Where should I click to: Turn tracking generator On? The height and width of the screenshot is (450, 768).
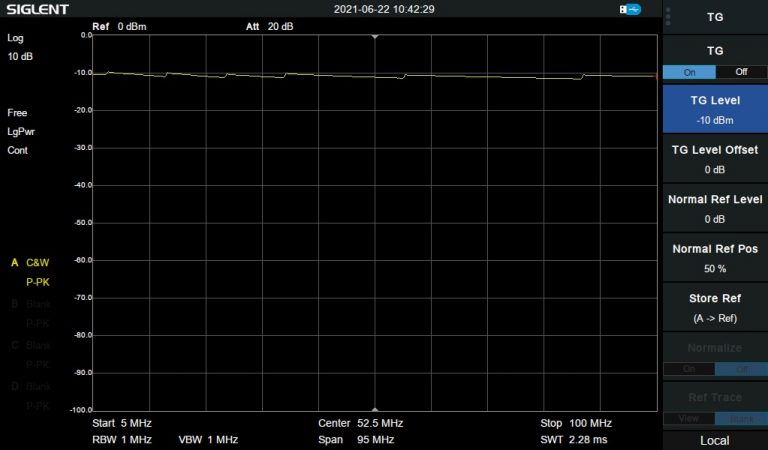pos(689,72)
